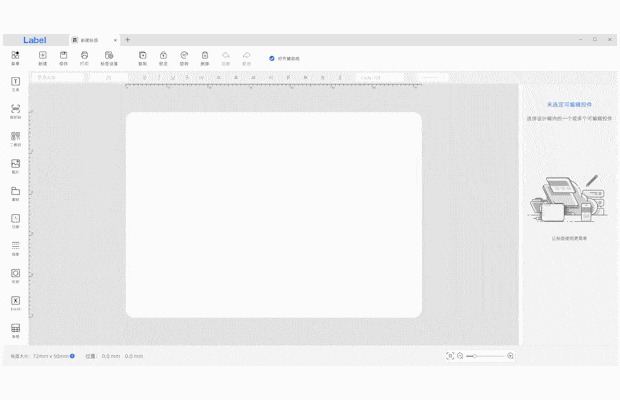
Task: Click the New label toolbar icon
Action: coord(43,57)
